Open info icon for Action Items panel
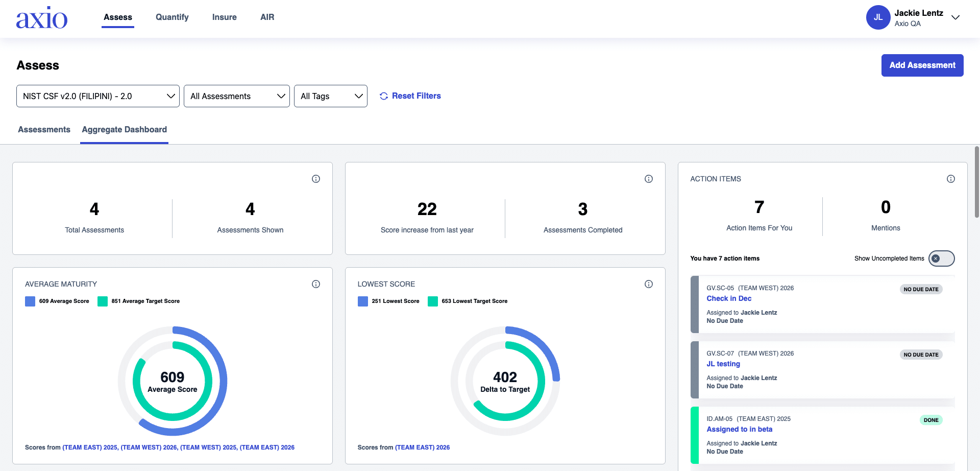980x471 pixels. [951, 179]
